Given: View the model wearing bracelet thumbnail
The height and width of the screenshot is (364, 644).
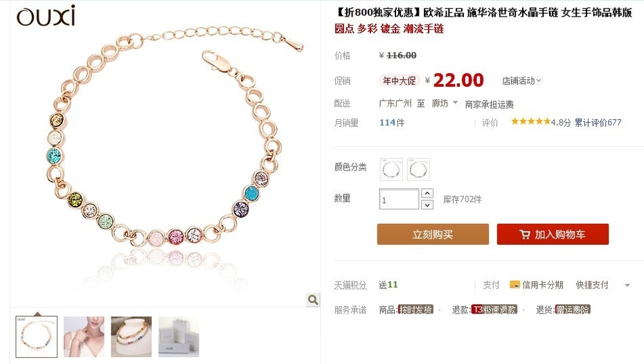Looking at the screenshot, I should pos(84,336).
